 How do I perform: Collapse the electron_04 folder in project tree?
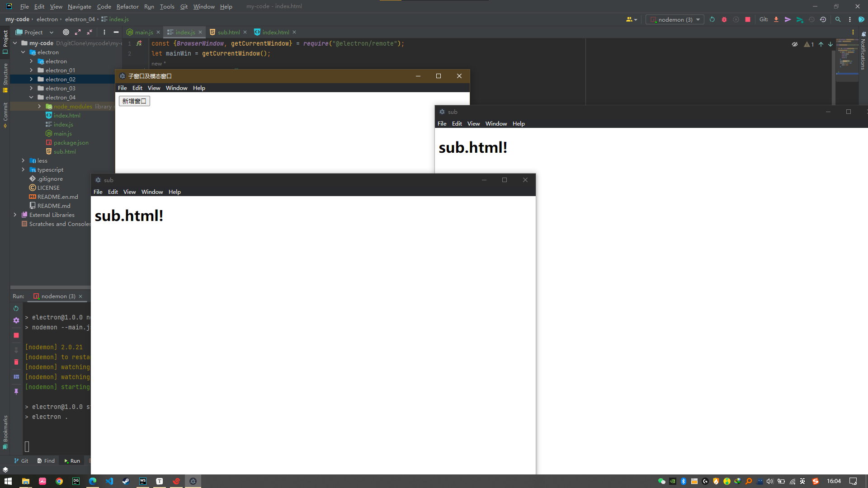[x=31, y=97]
